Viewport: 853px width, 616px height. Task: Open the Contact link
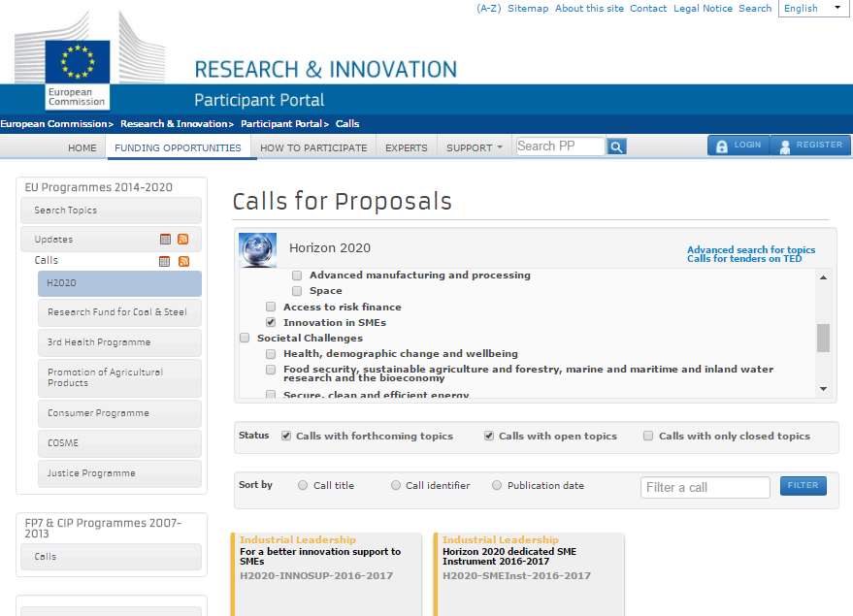(x=648, y=8)
